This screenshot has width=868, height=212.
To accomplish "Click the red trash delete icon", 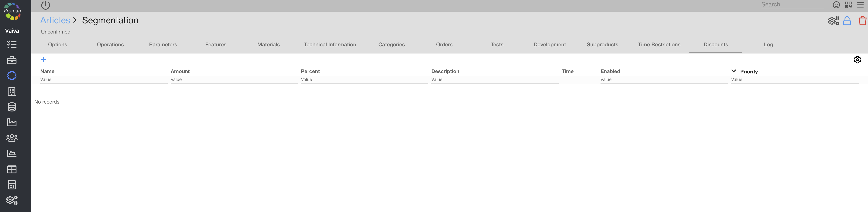I will [x=862, y=21].
